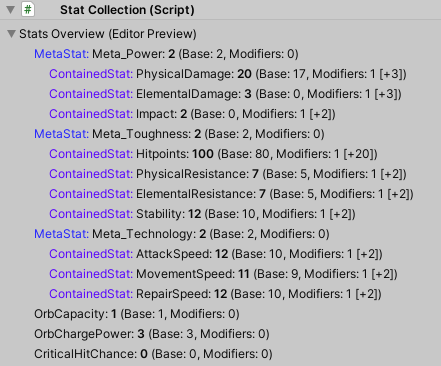Select the Meta_Toughness MetaStat row

pyautogui.click(x=179, y=134)
